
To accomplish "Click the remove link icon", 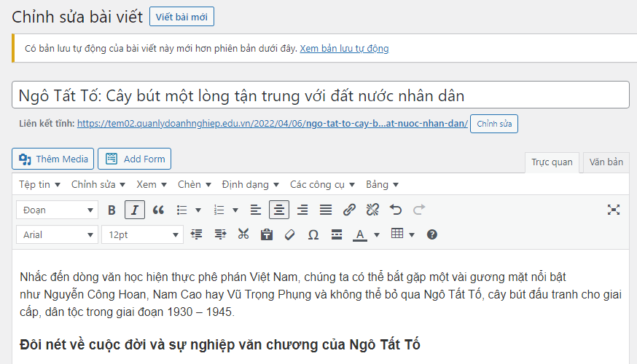I will pos(372,210).
